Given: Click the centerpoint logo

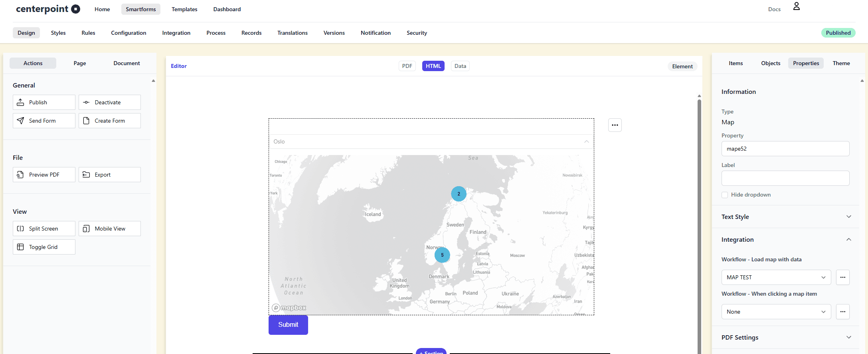Looking at the screenshot, I should [x=48, y=9].
